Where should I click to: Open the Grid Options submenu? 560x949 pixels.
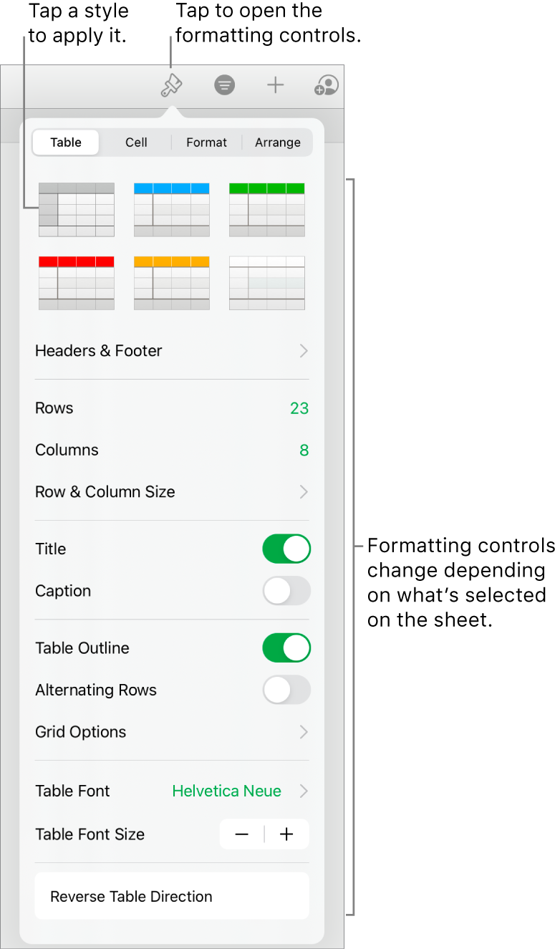[x=172, y=732]
